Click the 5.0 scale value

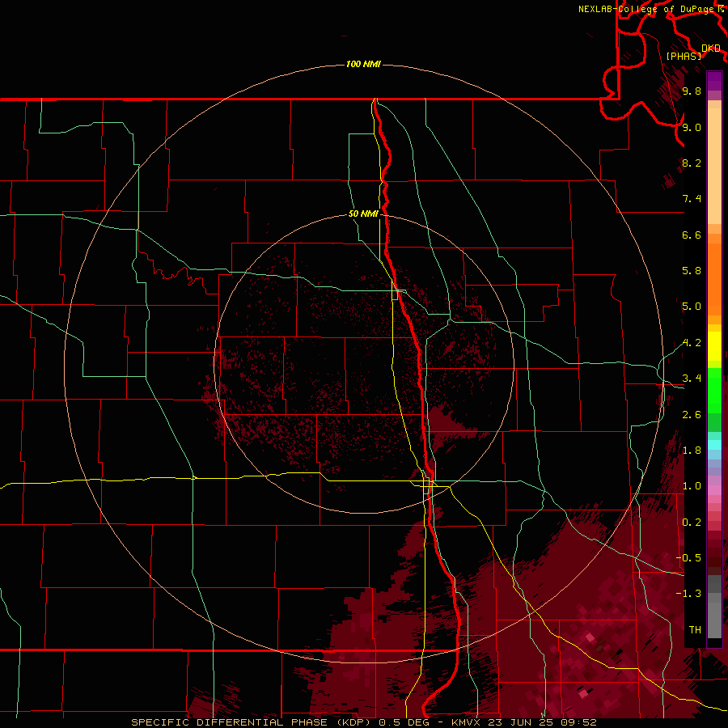pos(692,307)
